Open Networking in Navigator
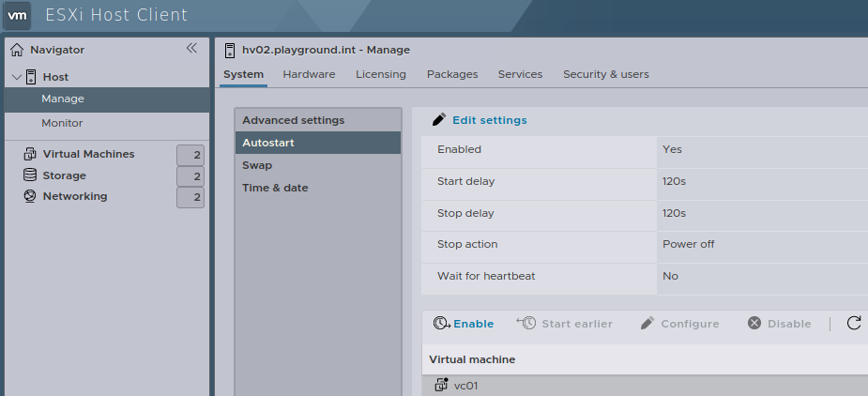Screen dimensions: 868x396 click(75, 196)
